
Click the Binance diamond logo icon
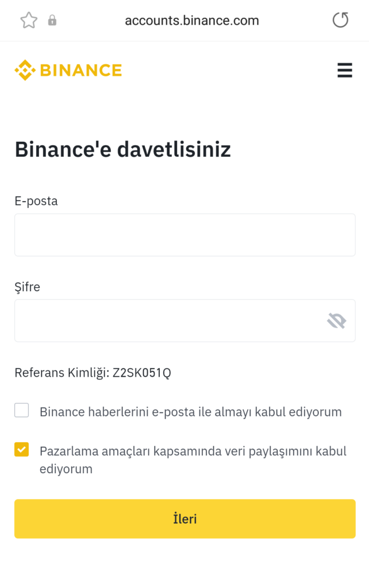(25, 70)
